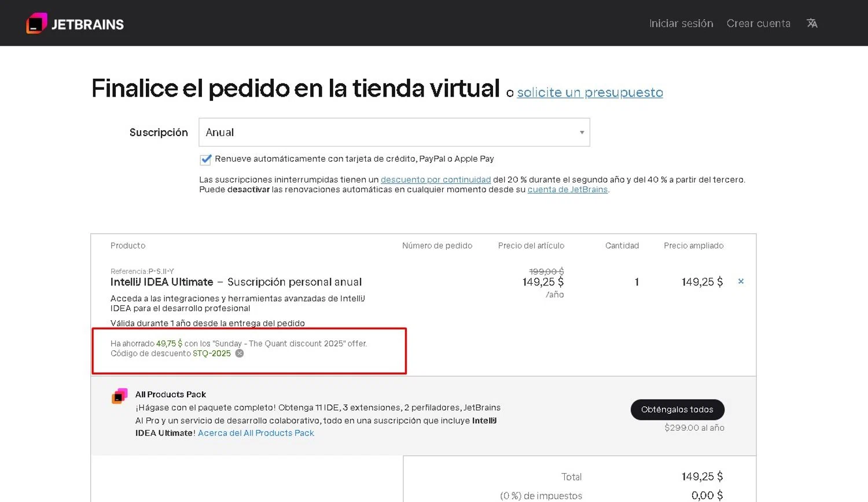
Task: Click the Obténgalos todos button
Action: click(x=677, y=409)
